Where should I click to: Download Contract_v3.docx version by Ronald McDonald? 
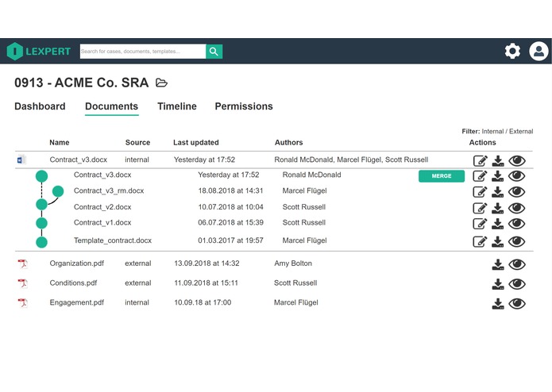[498, 176]
